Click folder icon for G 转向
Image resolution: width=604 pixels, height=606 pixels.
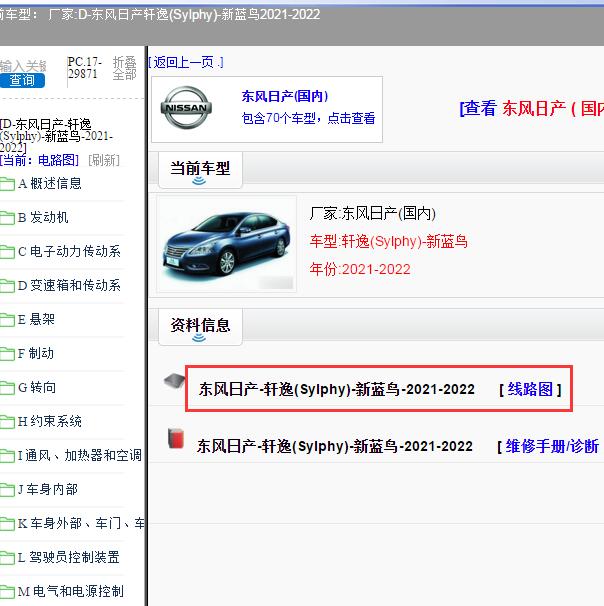[x=7, y=388]
